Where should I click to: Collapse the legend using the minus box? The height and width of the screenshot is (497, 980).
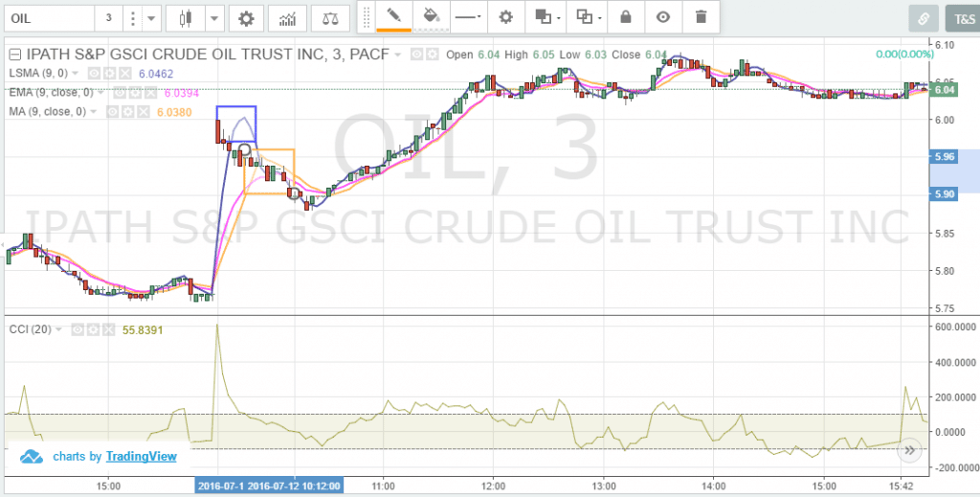pos(12,55)
